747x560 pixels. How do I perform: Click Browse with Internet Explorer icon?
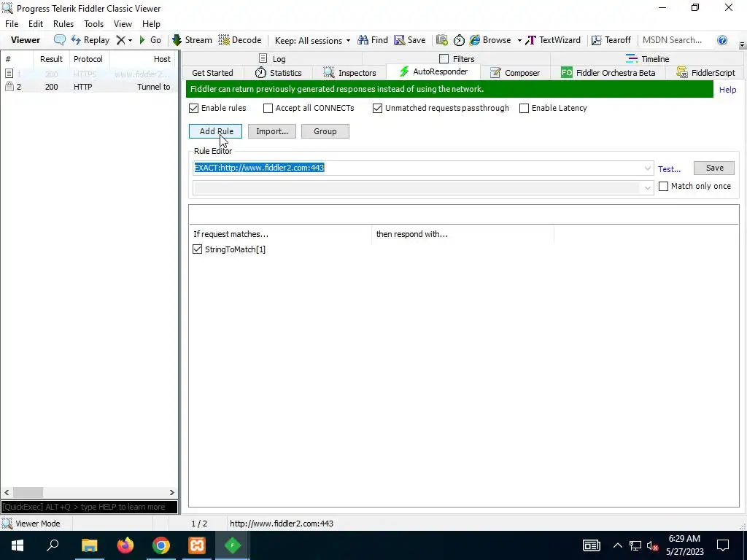[x=489, y=40]
